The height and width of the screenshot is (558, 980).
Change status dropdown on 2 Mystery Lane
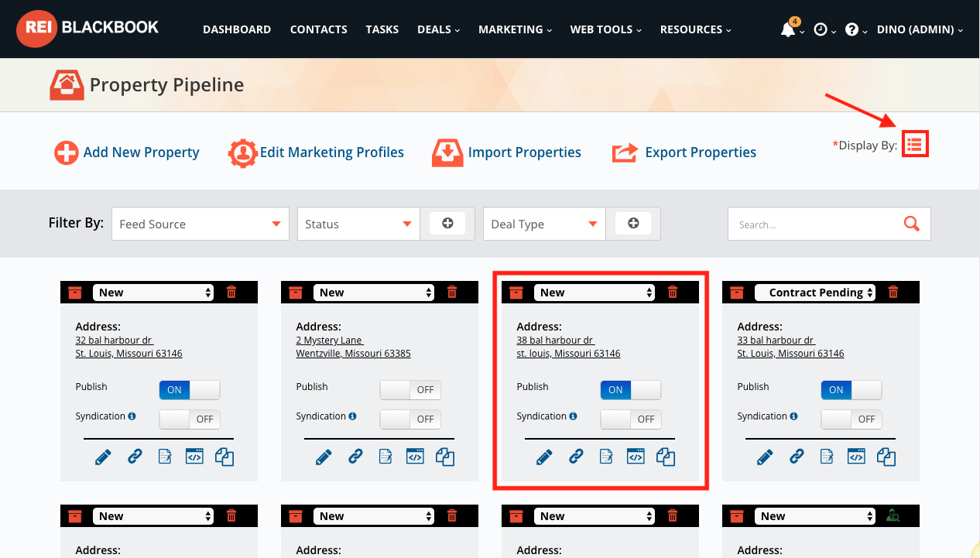point(374,293)
